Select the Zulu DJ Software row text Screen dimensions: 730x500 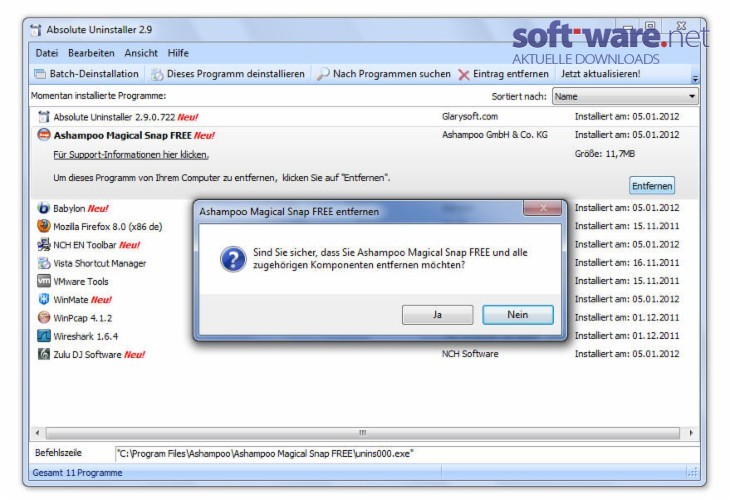point(87,355)
